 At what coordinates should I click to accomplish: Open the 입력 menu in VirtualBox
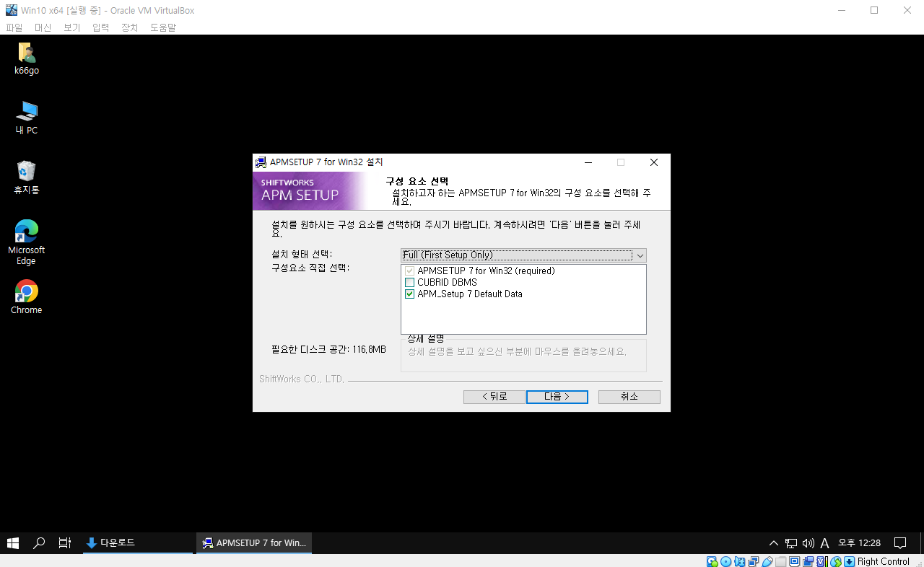point(100,27)
